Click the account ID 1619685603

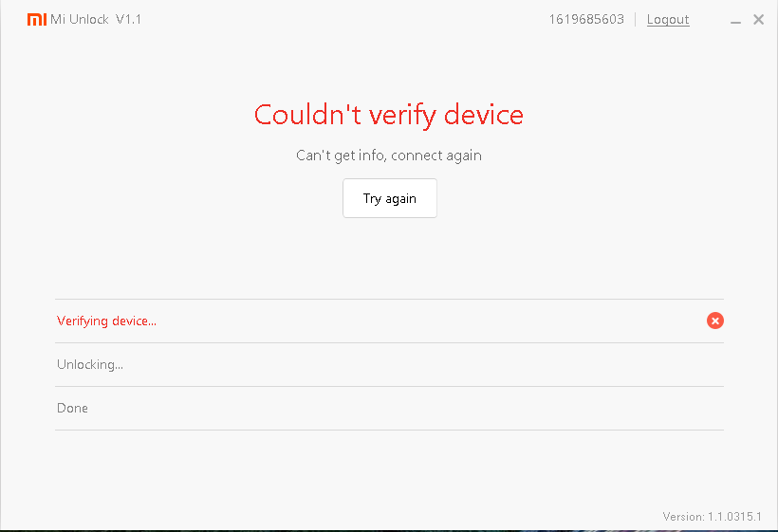[586, 20]
